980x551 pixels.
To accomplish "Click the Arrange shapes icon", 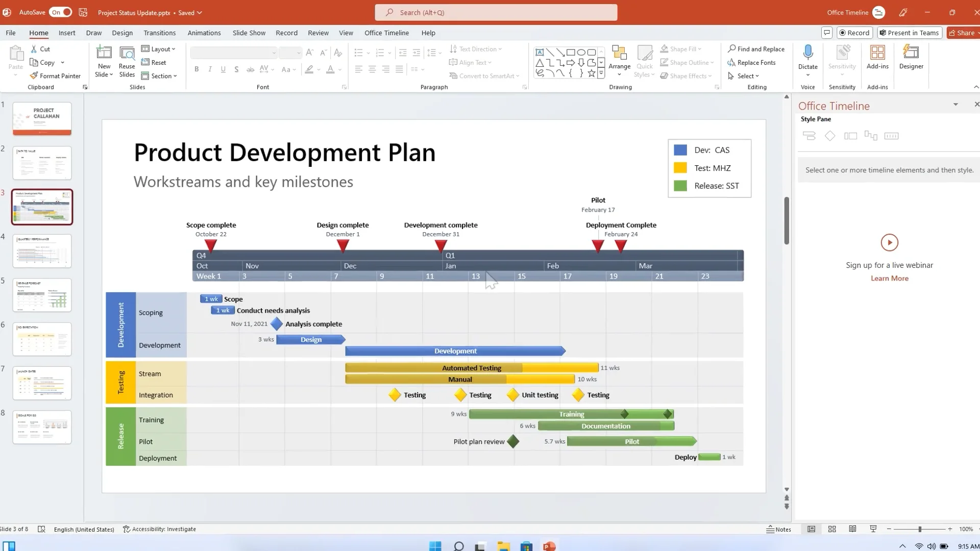I will click(619, 54).
